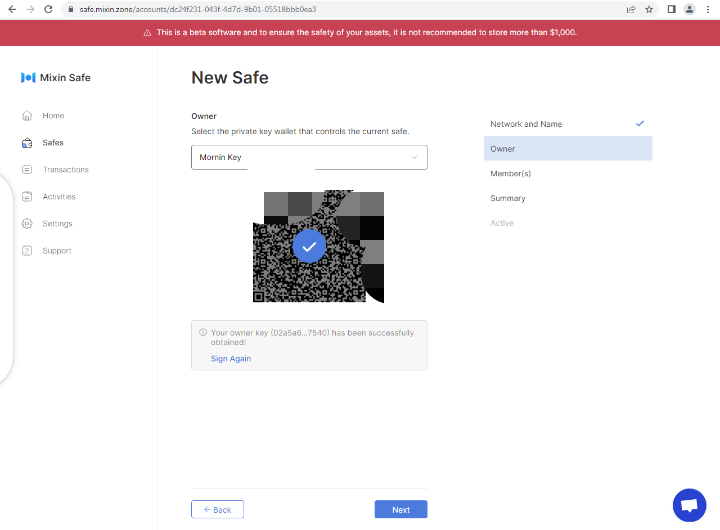Open the chat bubble widget

click(689, 505)
